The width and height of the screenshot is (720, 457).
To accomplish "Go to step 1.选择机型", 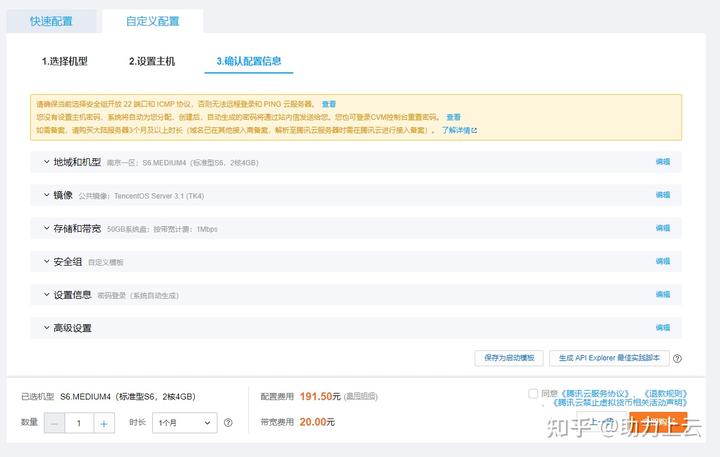I will tap(65, 61).
